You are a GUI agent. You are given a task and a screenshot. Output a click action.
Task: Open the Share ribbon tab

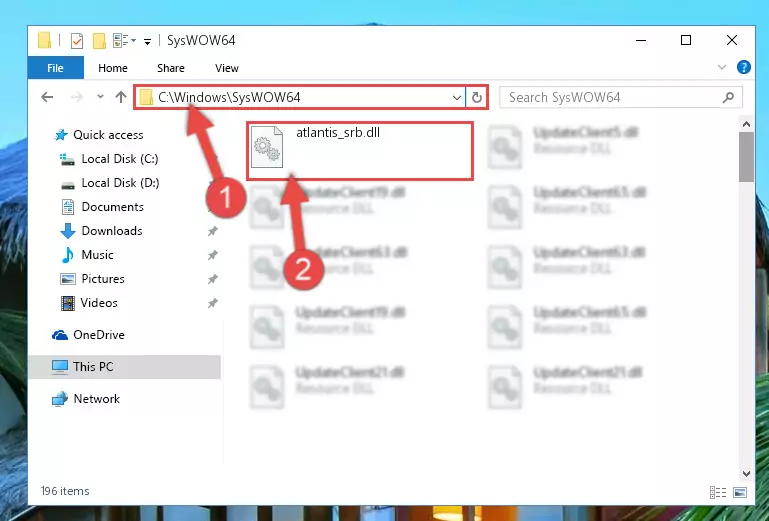171,68
